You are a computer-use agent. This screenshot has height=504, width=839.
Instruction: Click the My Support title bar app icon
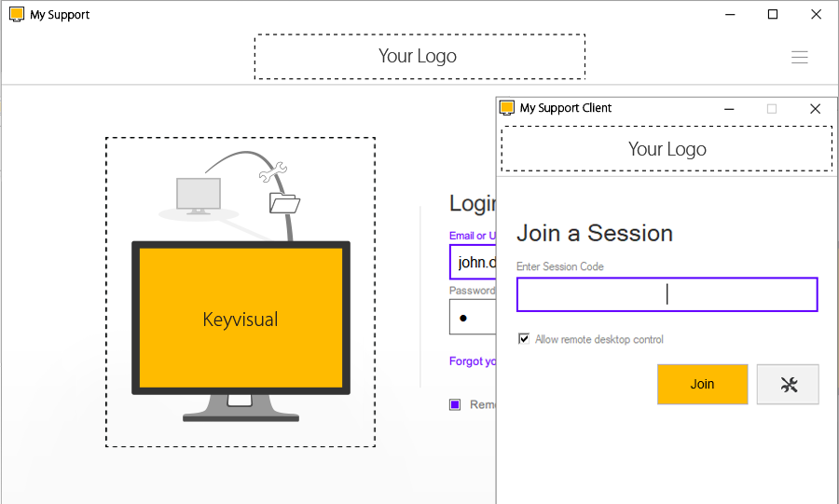16,15
